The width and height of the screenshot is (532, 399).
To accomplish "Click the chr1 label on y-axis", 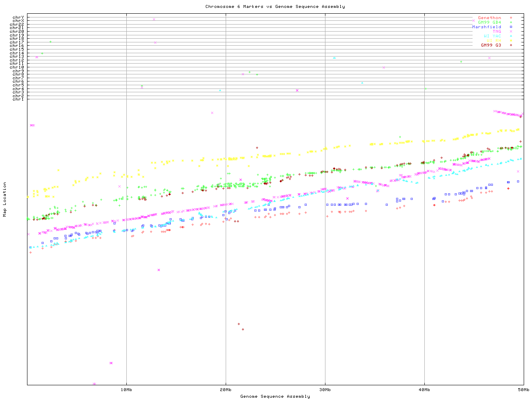I will pyautogui.click(x=18, y=99).
